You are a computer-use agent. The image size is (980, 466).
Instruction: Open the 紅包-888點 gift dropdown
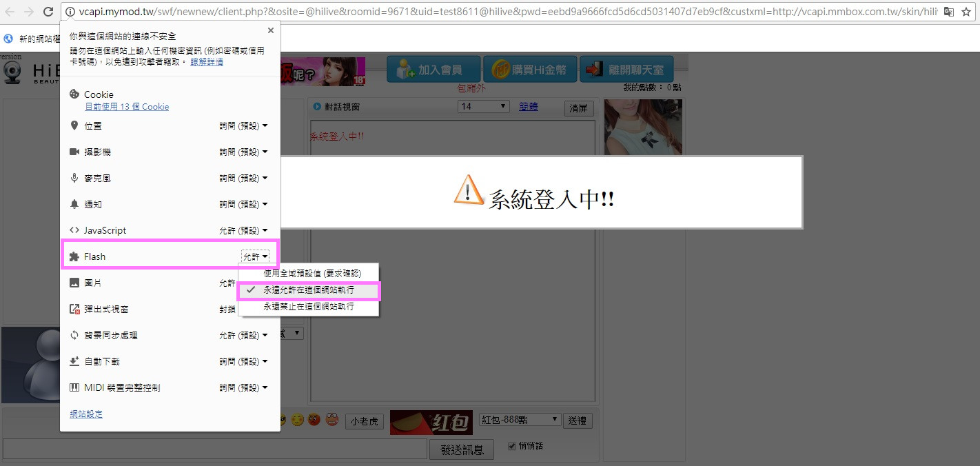click(520, 420)
